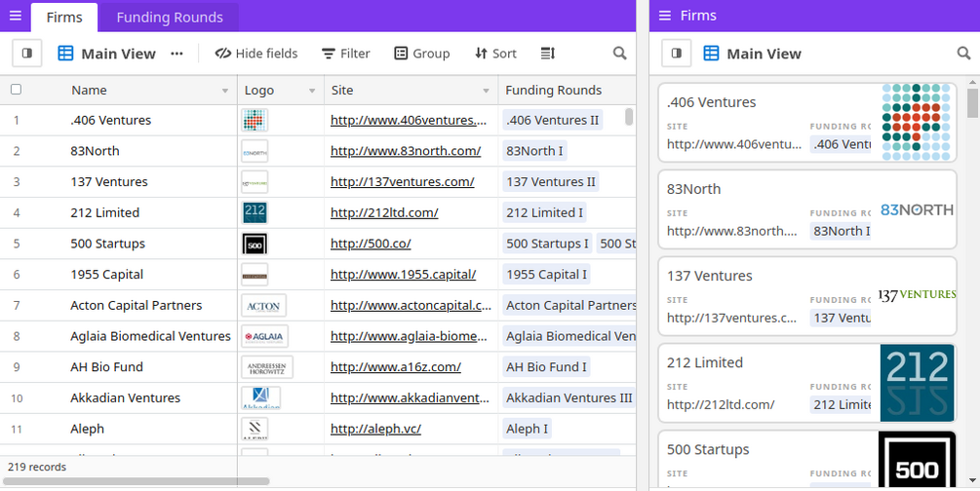Open Acton Capital Partners logo thumbnail
980x491 pixels.
click(x=263, y=306)
